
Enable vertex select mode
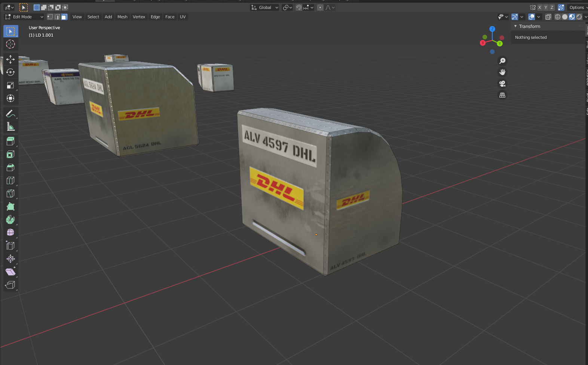(x=50, y=17)
